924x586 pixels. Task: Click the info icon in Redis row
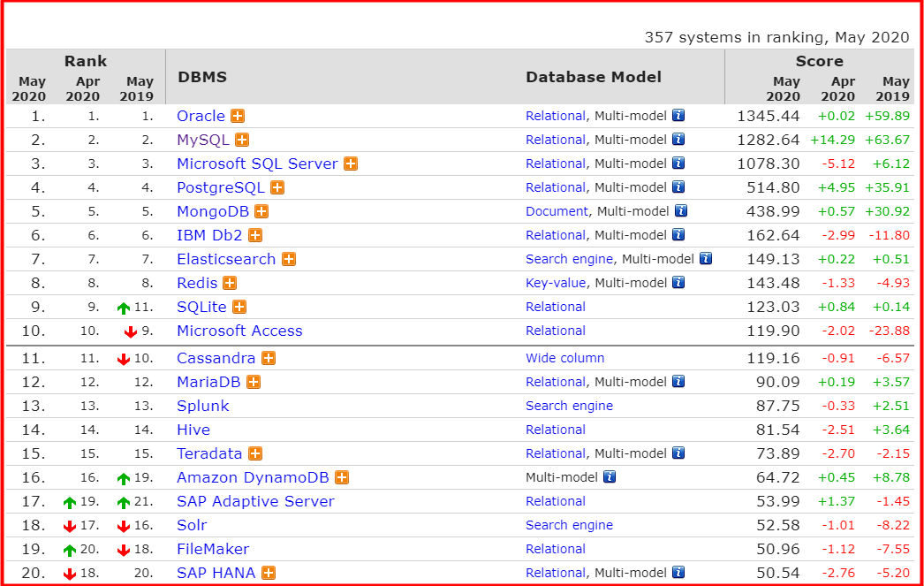point(678,282)
